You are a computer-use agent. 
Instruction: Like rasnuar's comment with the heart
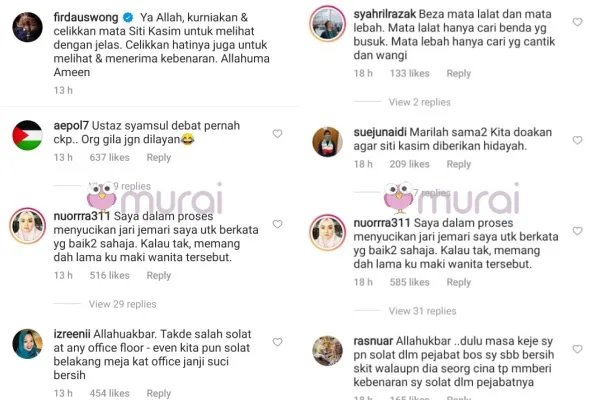(577, 349)
